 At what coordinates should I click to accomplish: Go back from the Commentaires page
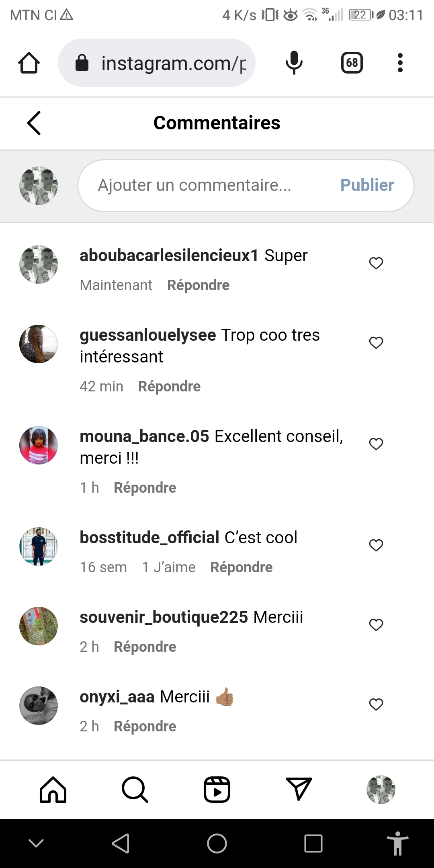(x=34, y=123)
